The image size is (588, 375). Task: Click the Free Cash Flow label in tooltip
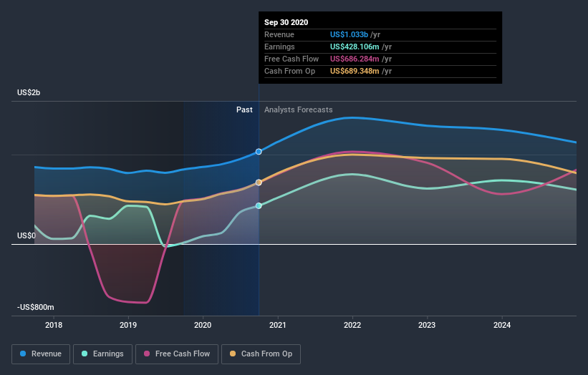click(291, 59)
